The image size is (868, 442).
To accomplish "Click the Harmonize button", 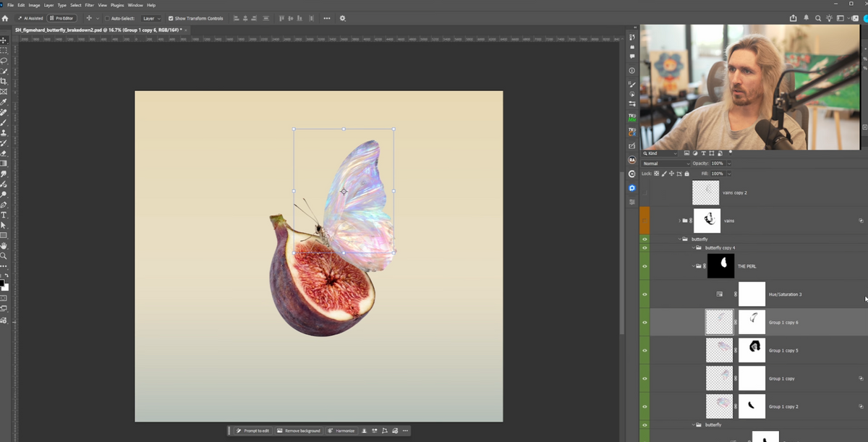I will [x=341, y=430].
